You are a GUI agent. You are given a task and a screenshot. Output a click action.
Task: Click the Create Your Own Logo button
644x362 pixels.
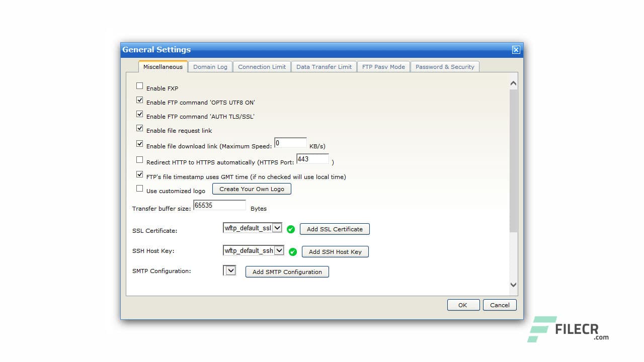[x=252, y=189]
